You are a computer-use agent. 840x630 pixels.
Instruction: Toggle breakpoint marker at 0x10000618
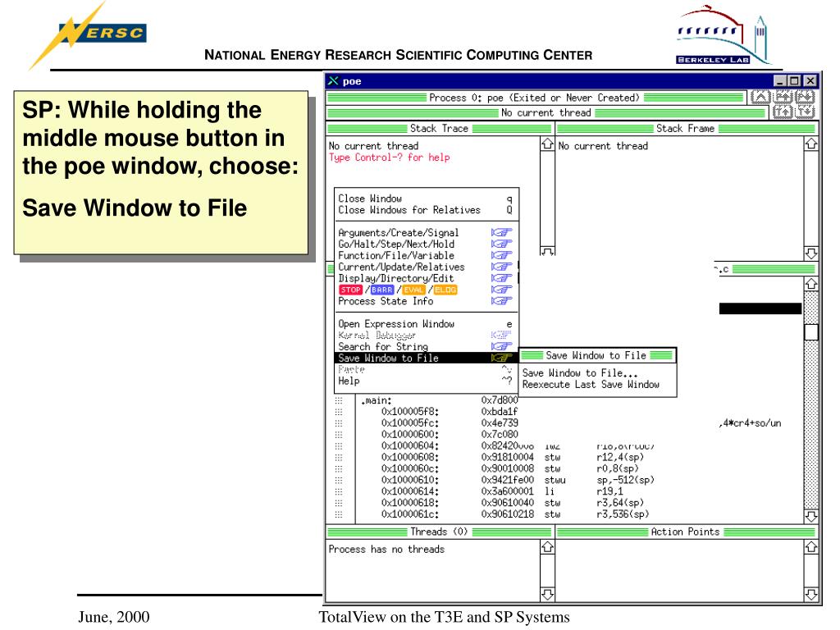pos(339,503)
